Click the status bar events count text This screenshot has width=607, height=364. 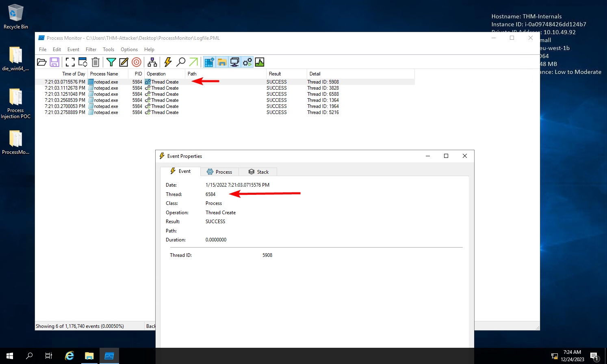click(80, 326)
